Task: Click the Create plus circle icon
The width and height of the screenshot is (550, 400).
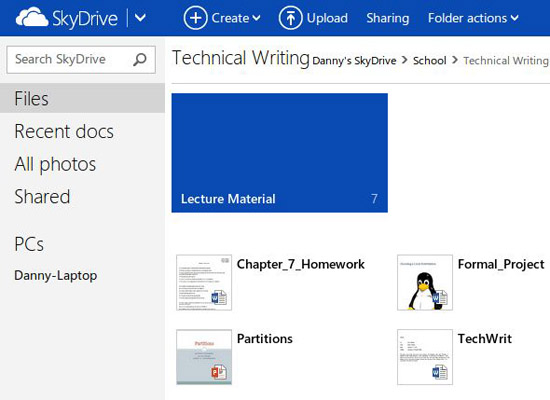Action: [195, 18]
